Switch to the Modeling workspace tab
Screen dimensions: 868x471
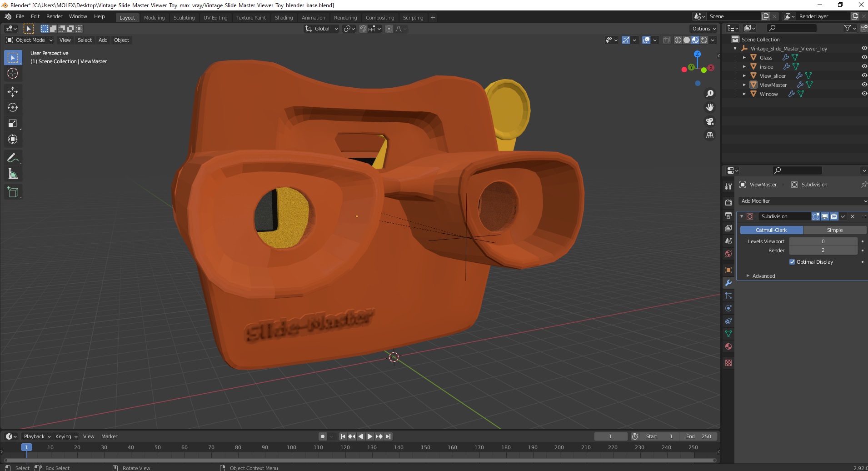coord(154,18)
